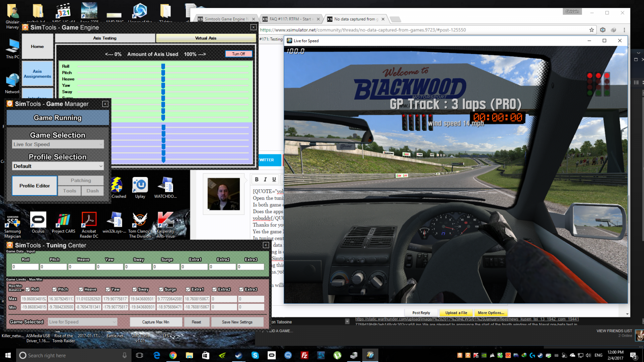Open Chrome's three-dot menu
The image size is (644, 362).
click(624, 30)
